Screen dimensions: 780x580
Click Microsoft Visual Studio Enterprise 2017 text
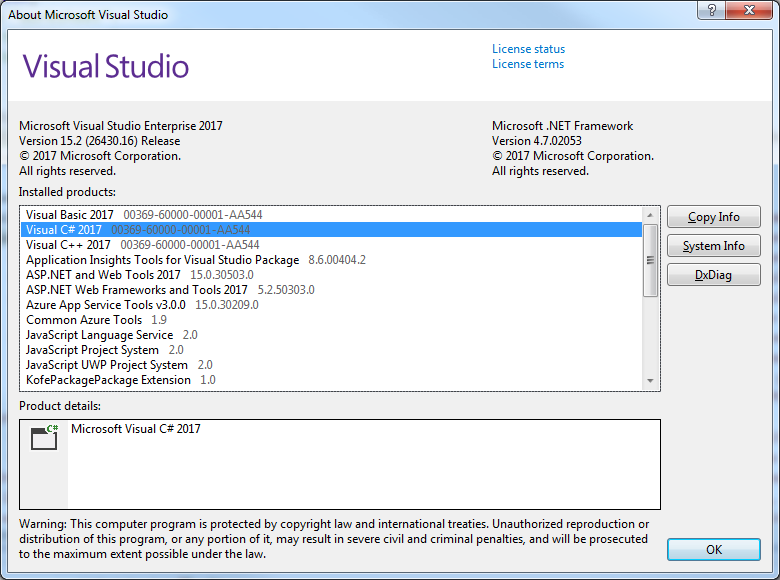121,126
